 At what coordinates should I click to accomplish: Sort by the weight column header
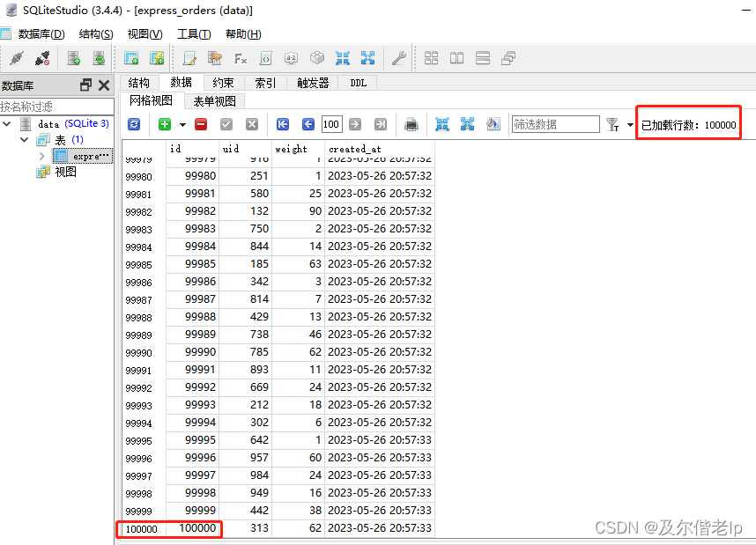pos(299,149)
